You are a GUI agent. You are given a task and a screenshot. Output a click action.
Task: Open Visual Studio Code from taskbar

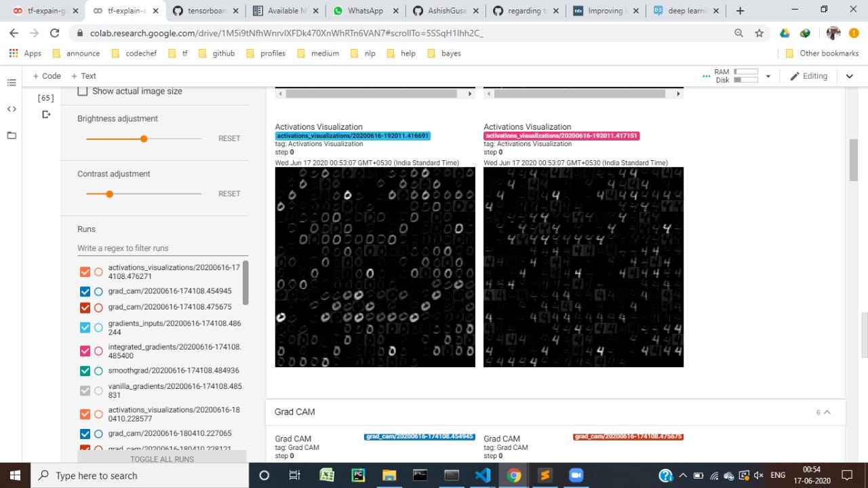pos(483,475)
